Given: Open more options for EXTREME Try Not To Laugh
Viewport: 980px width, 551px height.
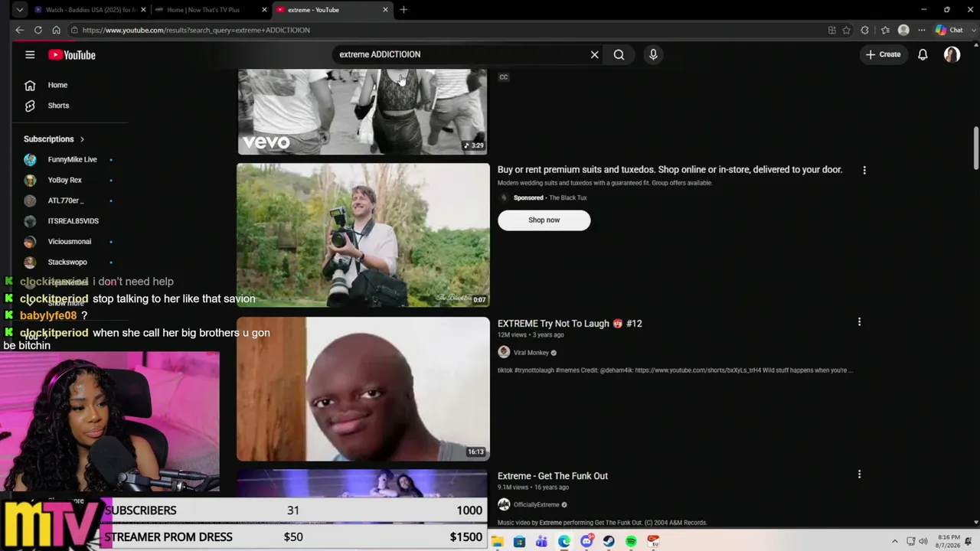Looking at the screenshot, I should [x=859, y=322].
